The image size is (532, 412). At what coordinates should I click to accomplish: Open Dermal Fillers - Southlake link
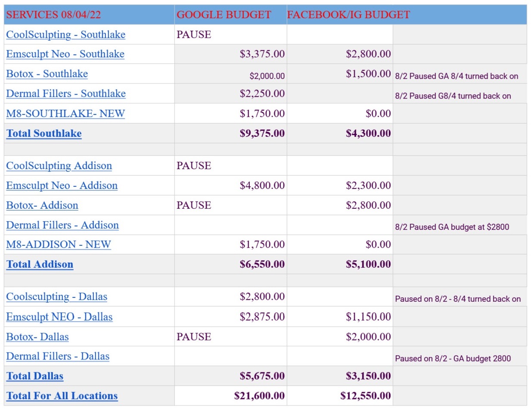click(x=66, y=93)
